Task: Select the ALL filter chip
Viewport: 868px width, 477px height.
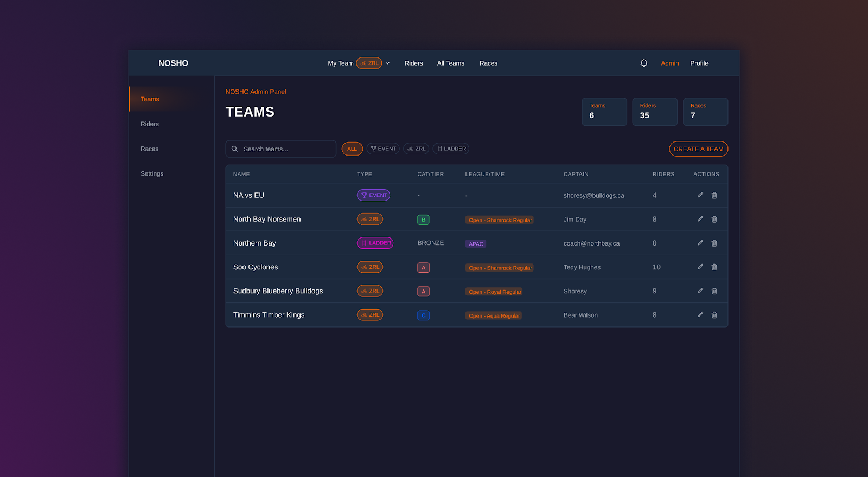Action: [352, 149]
